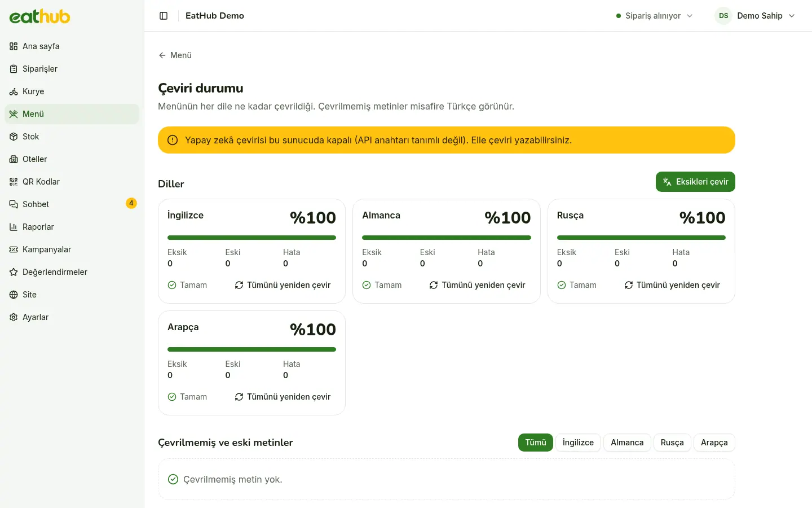This screenshot has width=812, height=508.
Task: Filter untranslated texts by İngilizce
Action: click(578, 443)
